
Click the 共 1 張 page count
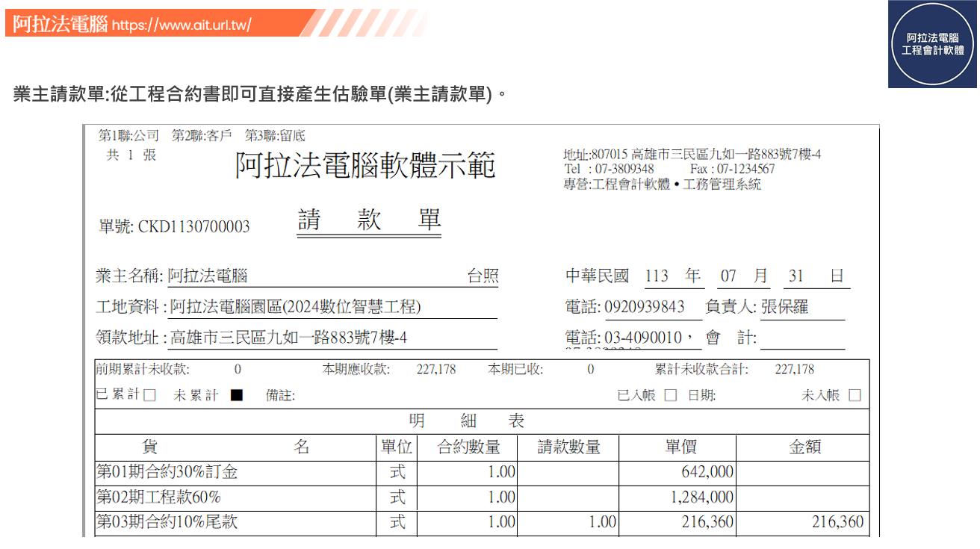pyautogui.click(x=131, y=155)
